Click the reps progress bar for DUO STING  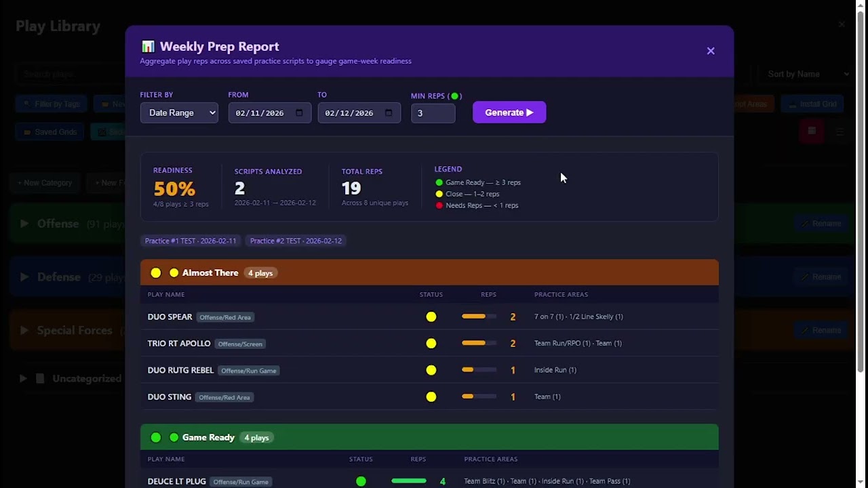pyautogui.click(x=479, y=396)
